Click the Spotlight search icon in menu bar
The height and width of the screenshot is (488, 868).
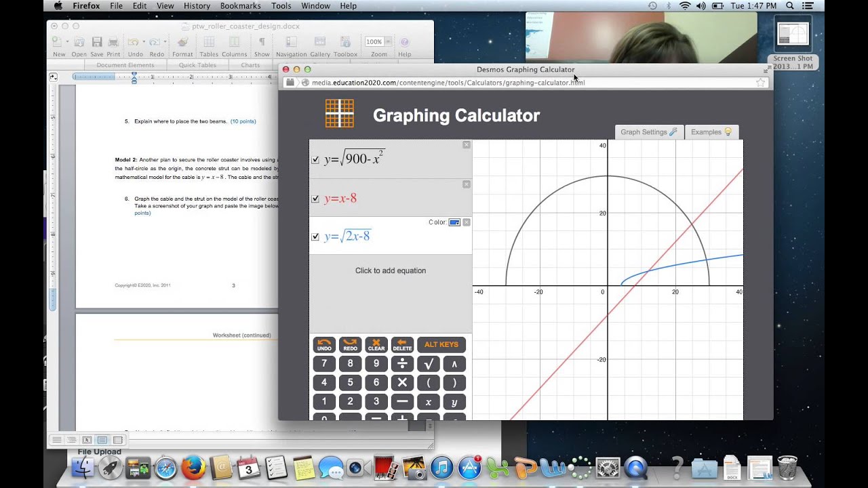(789, 5)
